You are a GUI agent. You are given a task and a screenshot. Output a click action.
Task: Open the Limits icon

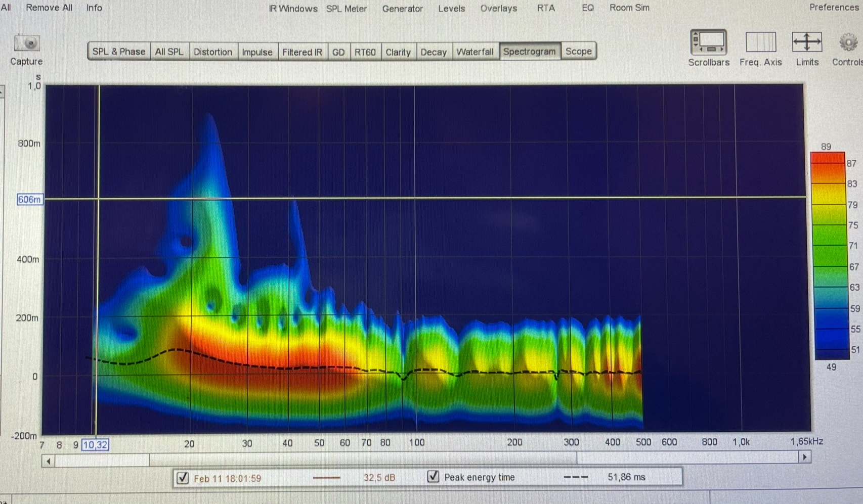807,42
